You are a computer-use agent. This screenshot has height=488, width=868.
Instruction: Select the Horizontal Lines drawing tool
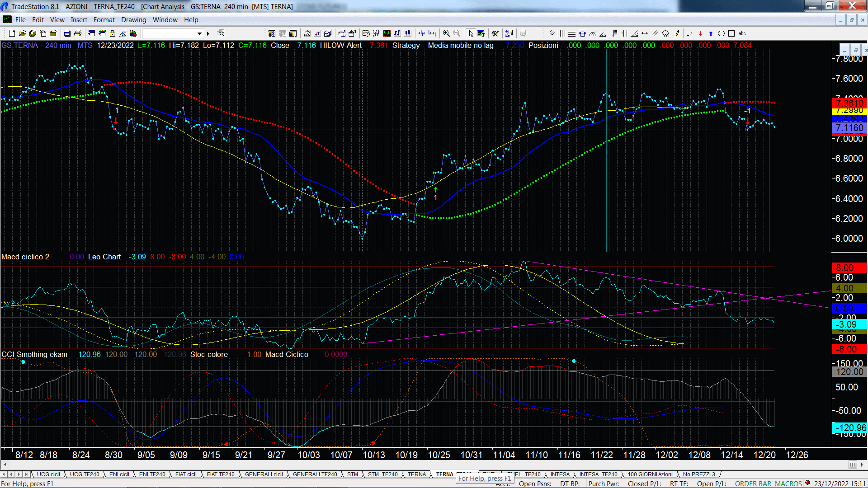(572, 33)
